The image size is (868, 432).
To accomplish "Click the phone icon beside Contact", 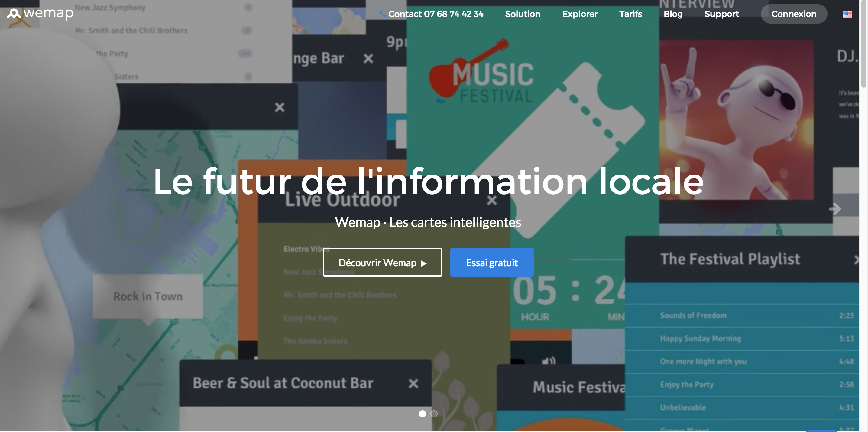I will tap(383, 14).
